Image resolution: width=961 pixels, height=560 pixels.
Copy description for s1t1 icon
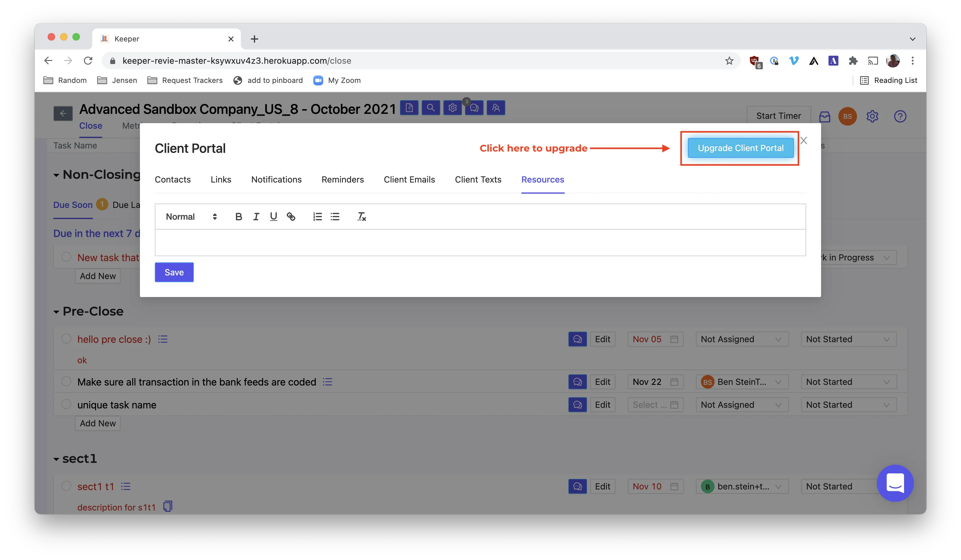[x=168, y=506]
